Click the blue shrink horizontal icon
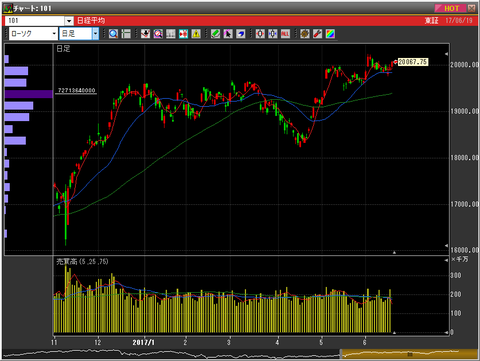 point(273,34)
